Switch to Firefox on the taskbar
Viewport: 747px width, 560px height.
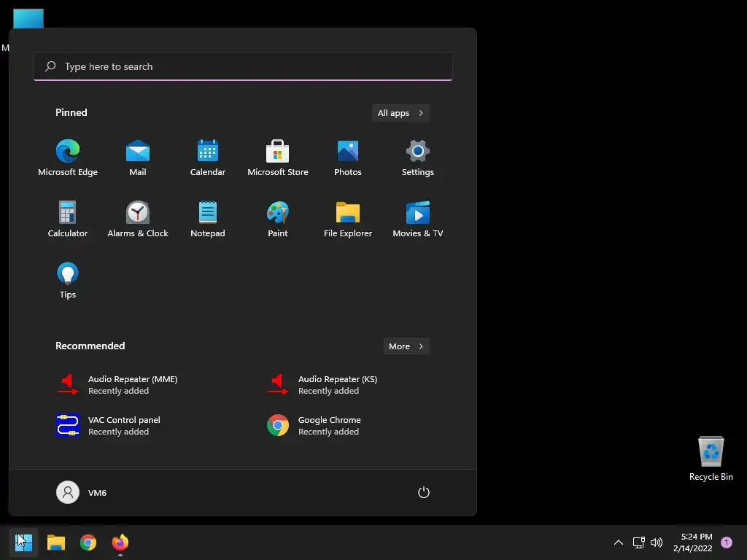[x=120, y=542]
